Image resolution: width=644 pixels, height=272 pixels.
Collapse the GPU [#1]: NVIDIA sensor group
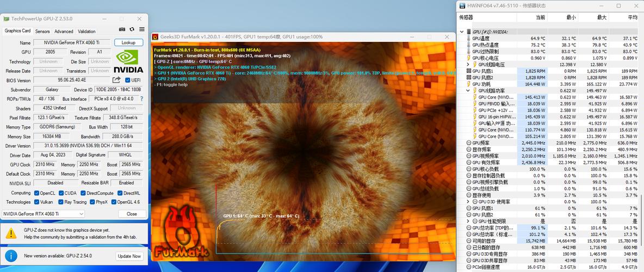pyautogui.click(x=462, y=32)
